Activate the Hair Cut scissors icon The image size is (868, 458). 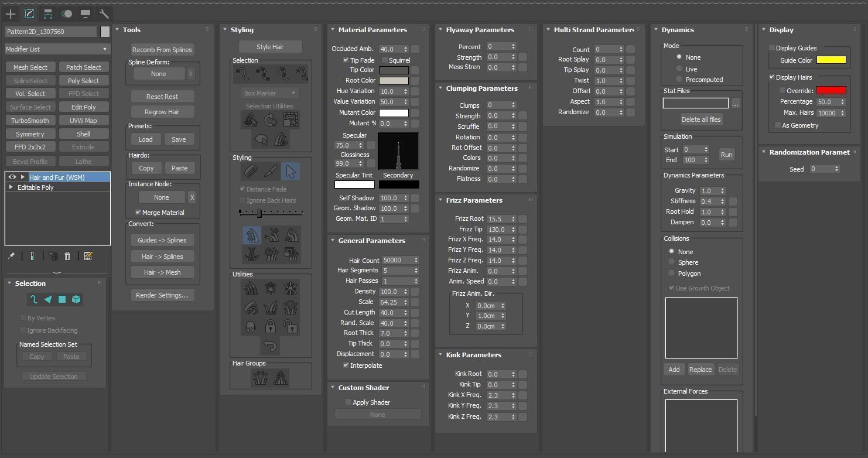pos(270,171)
